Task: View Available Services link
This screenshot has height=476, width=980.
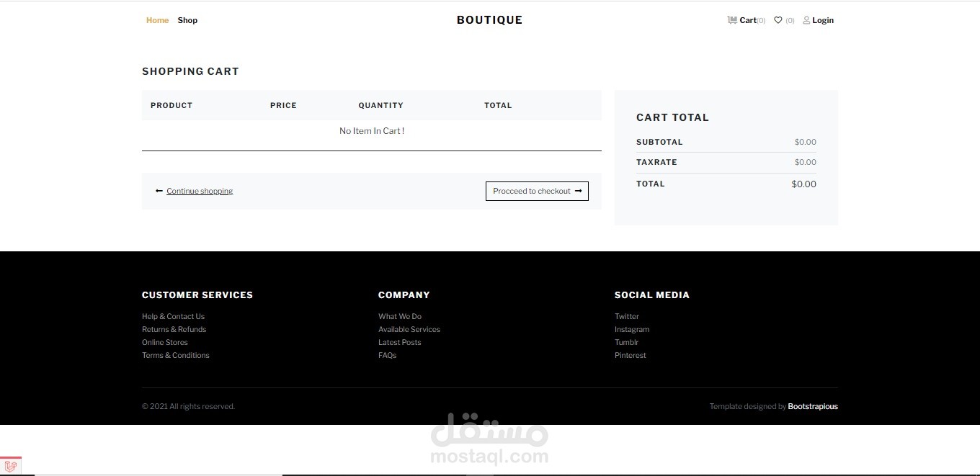Action: pos(409,329)
